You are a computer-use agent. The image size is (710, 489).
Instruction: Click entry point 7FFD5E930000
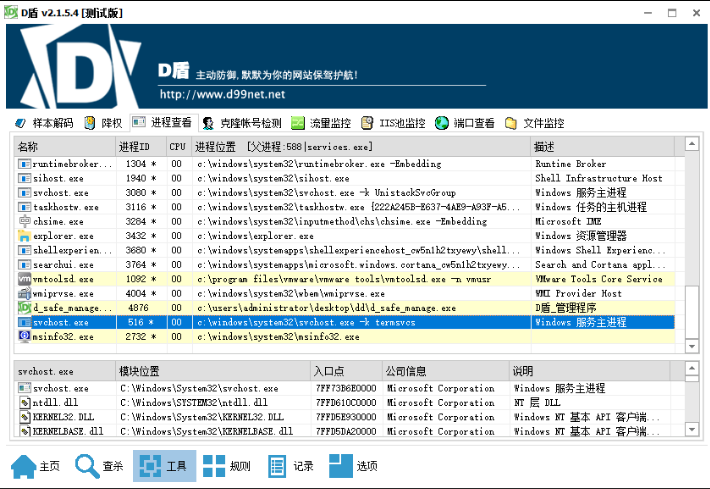click(346, 417)
